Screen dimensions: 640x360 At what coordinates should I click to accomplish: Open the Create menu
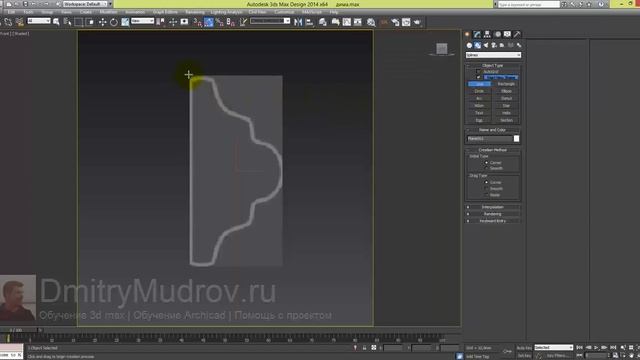pyautogui.click(x=86, y=12)
